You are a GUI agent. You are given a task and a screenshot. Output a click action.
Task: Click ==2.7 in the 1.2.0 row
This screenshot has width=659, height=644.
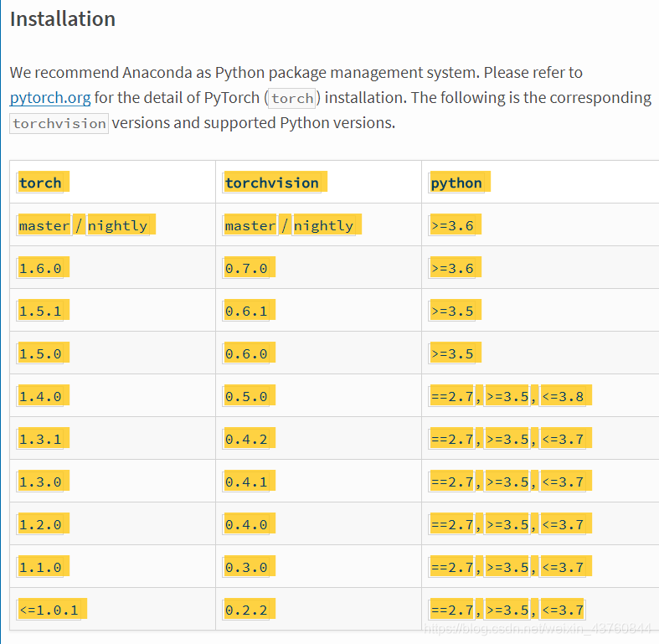(452, 524)
